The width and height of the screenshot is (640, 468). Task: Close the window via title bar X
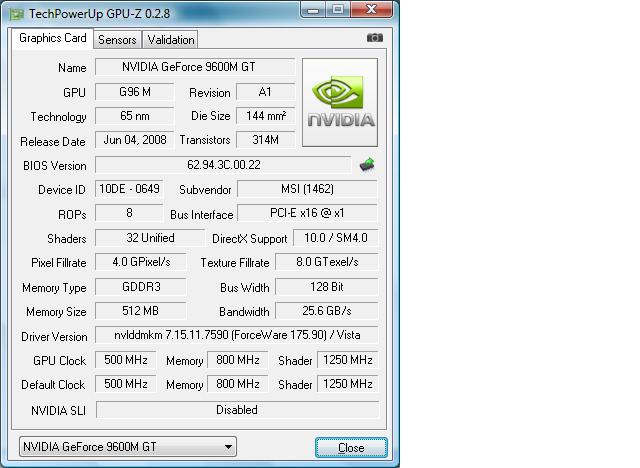tap(371, 9)
